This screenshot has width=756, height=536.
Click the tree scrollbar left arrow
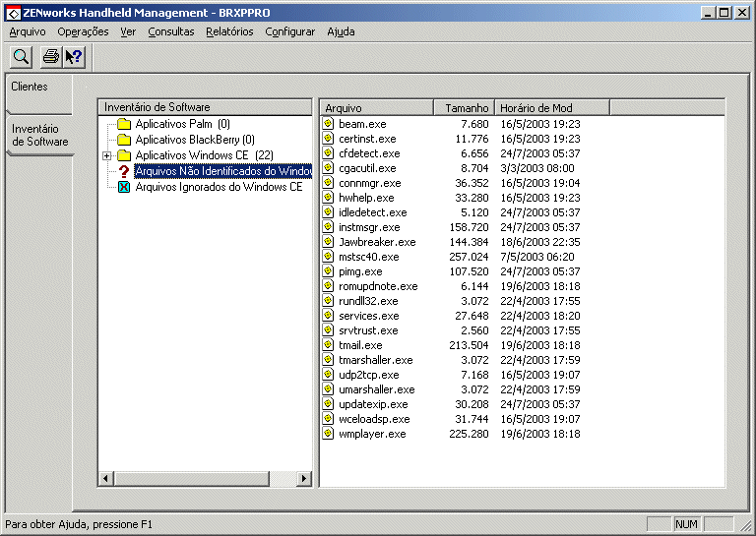coord(106,479)
